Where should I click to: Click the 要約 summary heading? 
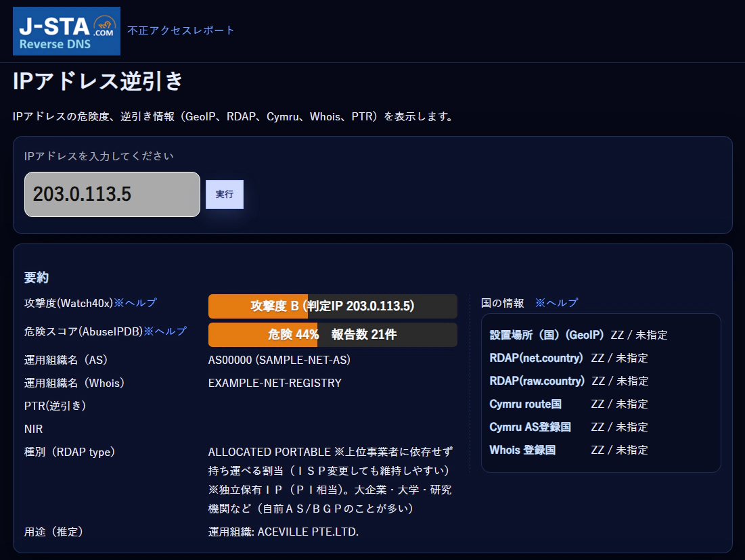(34, 277)
